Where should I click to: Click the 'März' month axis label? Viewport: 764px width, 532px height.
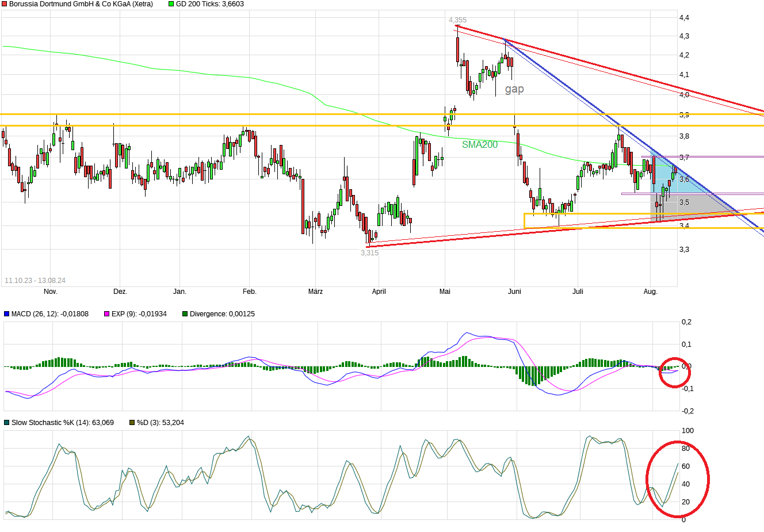[315, 292]
